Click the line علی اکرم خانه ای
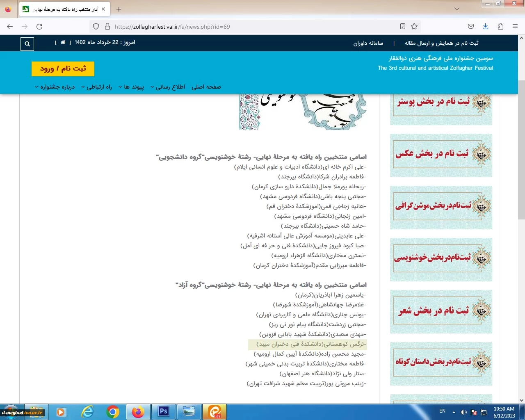This screenshot has height=420, width=525. pos(300,167)
